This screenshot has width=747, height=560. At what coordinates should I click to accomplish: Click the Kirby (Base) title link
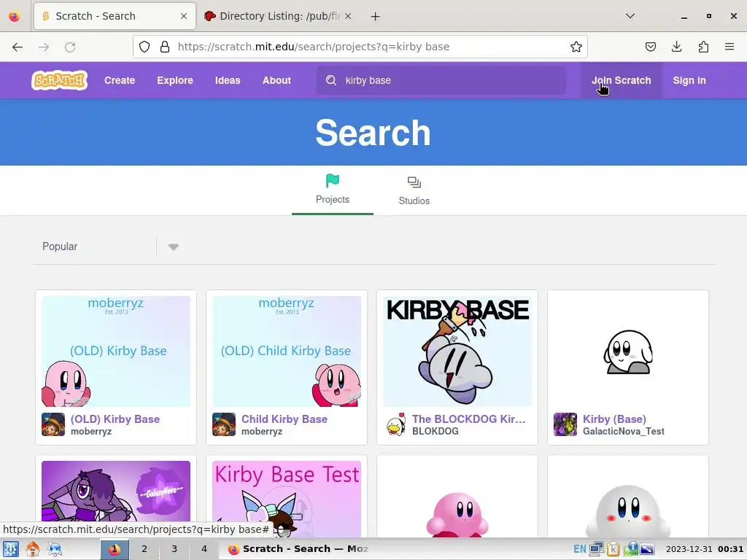pyautogui.click(x=614, y=419)
